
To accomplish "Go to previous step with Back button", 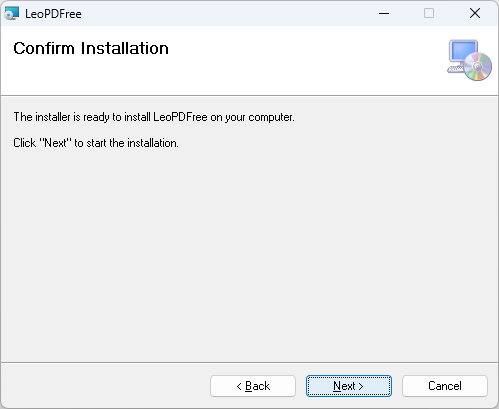I will [253, 386].
